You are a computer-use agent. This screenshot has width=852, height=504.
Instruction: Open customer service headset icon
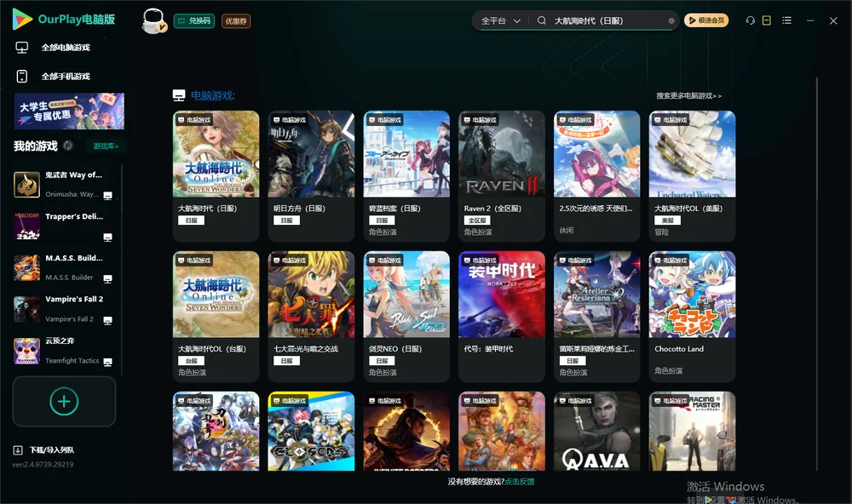coord(751,20)
